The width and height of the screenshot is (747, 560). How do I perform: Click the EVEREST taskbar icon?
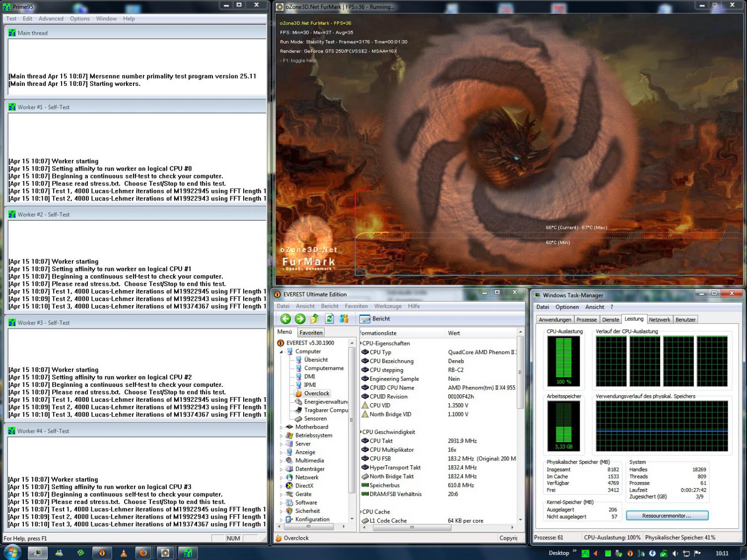(x=102, y=553)
